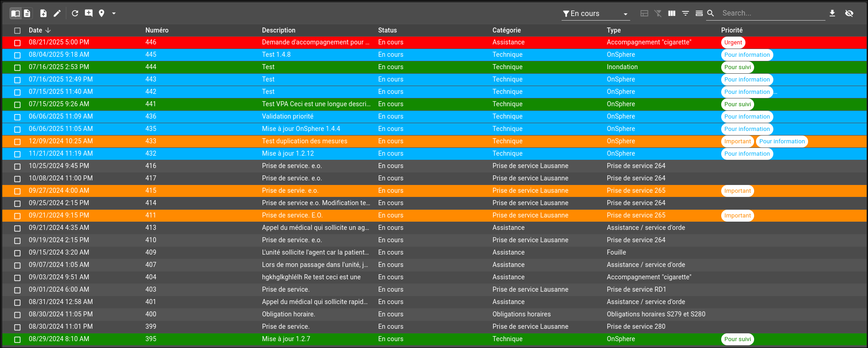Click the location pin icon
The height and width of the screenshot is (348, 868).
[x=102, y=13]
